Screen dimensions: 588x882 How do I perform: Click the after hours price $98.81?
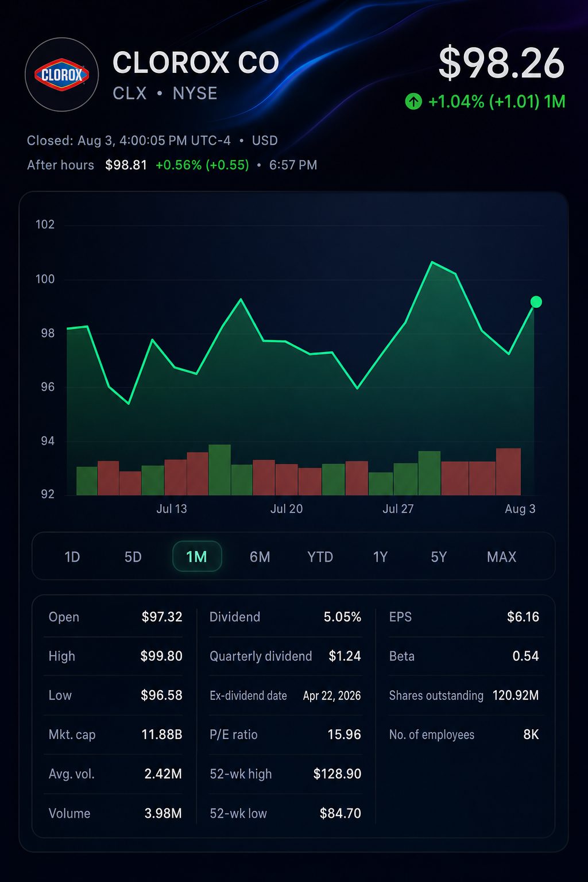[x=126, y=165]
